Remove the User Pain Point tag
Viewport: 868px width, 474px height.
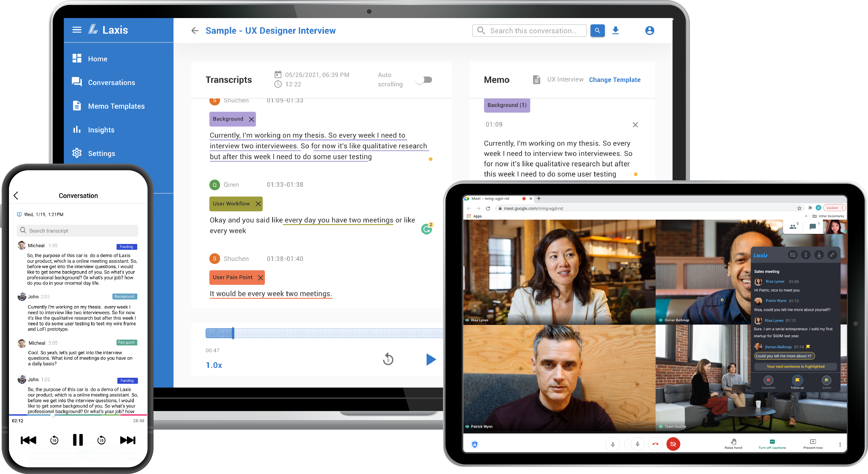260,278
